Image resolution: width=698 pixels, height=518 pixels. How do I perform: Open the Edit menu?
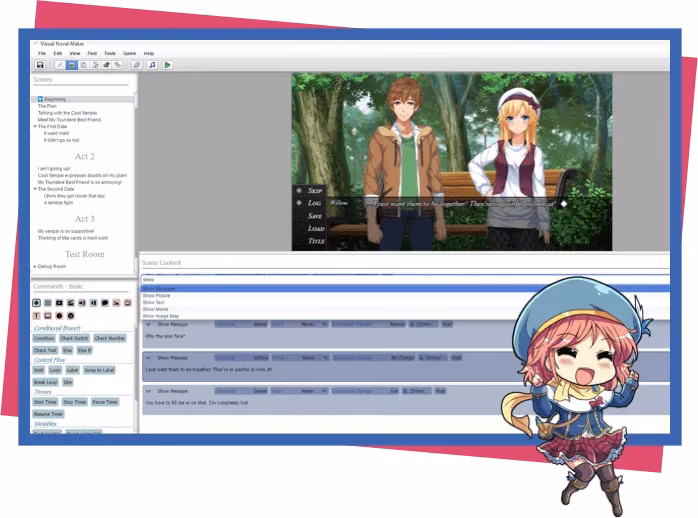coord(58,53)
